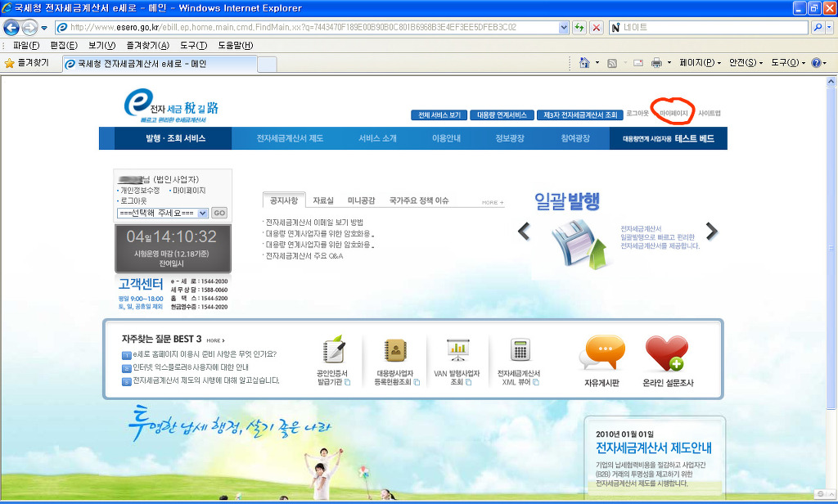The image size is (838, 504).
Task: Switch to the 공지사항 tab
Action: coord(284,200)
